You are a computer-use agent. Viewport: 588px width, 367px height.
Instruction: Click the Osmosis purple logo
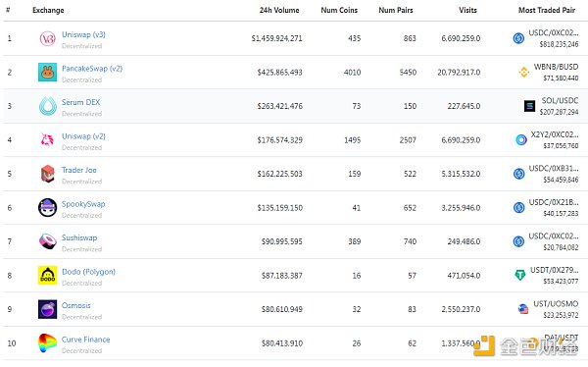[x=48, y=309]
